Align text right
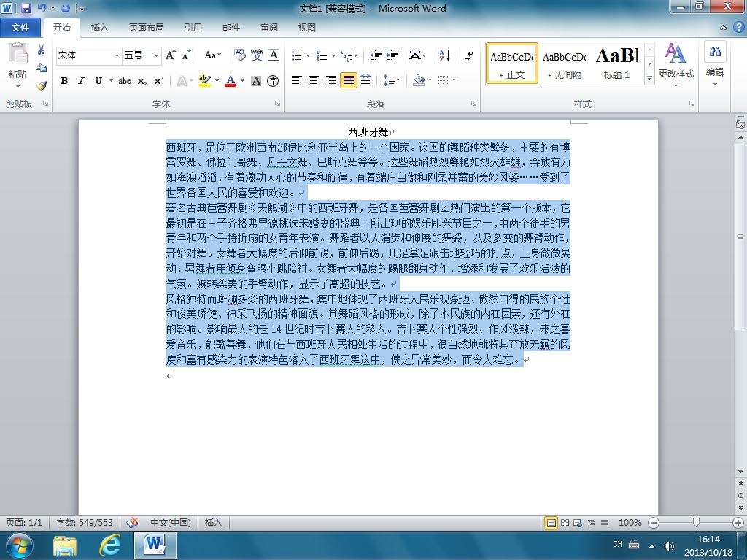Screen dimensions: 747x560 click(x=331, y=80)
